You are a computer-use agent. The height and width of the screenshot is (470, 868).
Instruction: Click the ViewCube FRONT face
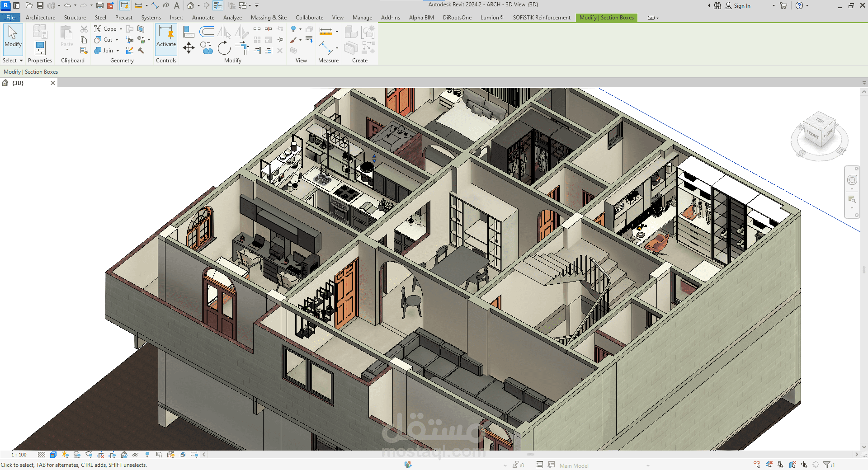point(812,135)
